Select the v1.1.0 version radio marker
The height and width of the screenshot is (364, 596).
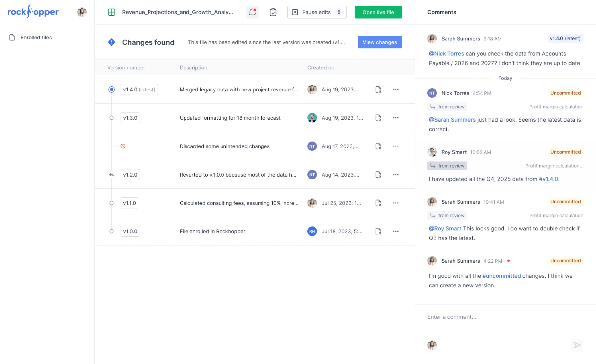(x=112, y=203)
